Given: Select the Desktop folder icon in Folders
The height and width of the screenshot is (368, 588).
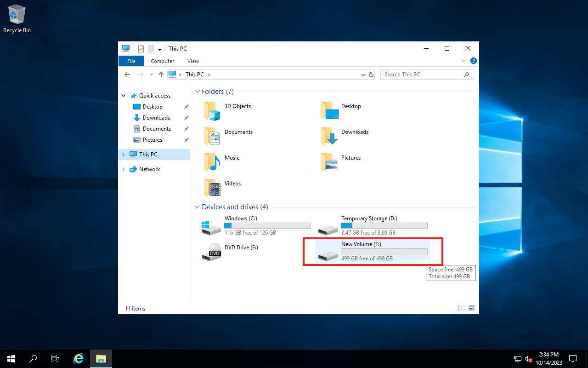Looking at the screenshot, I should pyautogui.click(x=329, y=111).
